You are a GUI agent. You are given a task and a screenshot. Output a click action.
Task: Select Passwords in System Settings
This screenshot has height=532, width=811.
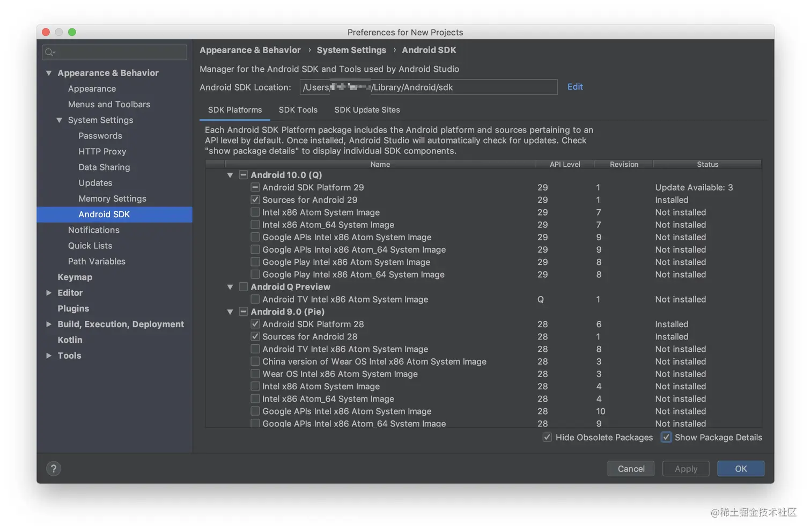[x=100, y=136]
